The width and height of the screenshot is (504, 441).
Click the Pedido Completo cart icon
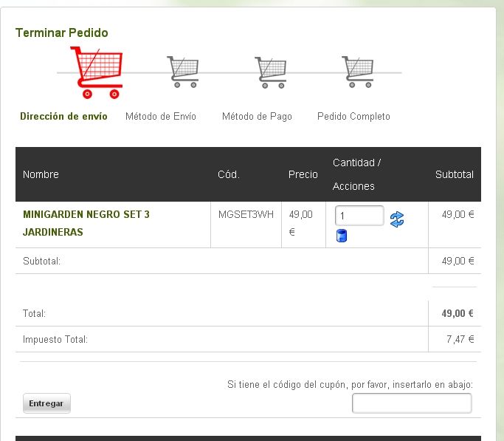coord(357,72)
